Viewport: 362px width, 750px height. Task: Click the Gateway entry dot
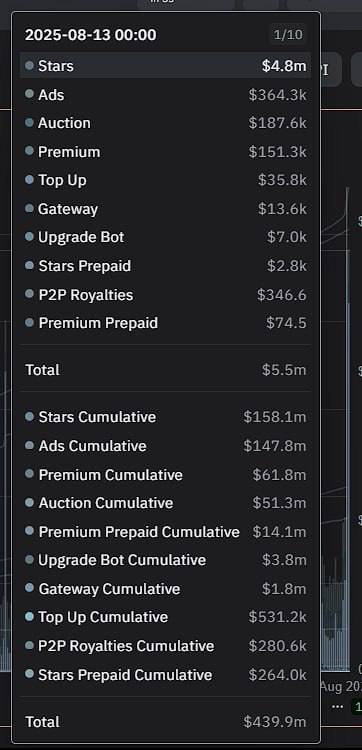30,209
